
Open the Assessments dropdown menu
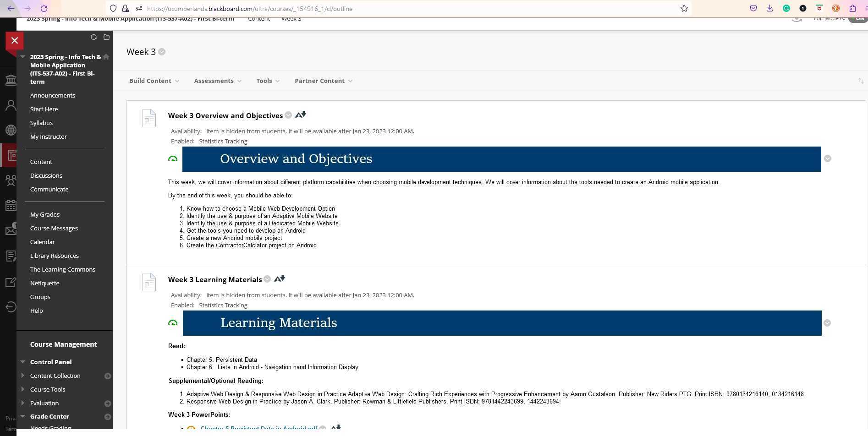216,81
